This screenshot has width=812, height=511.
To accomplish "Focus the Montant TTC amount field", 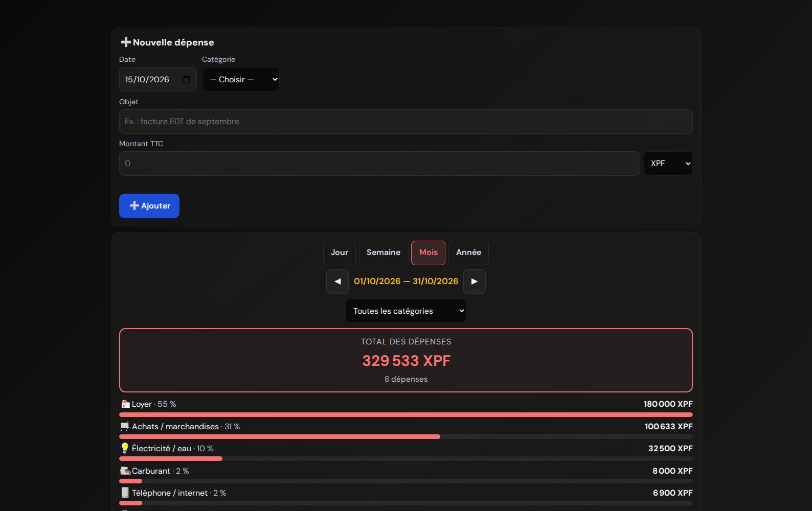I will click(379, 164).
